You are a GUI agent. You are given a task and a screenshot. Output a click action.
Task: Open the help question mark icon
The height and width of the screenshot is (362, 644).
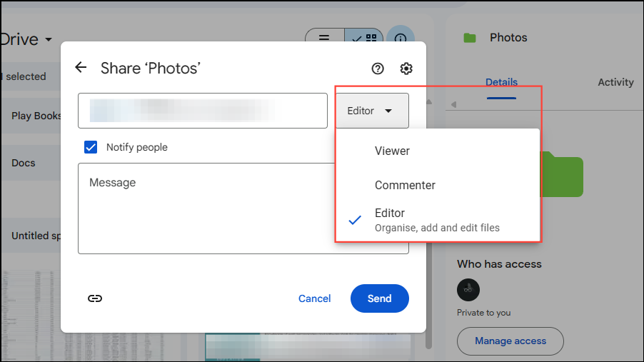coord(378,69)
